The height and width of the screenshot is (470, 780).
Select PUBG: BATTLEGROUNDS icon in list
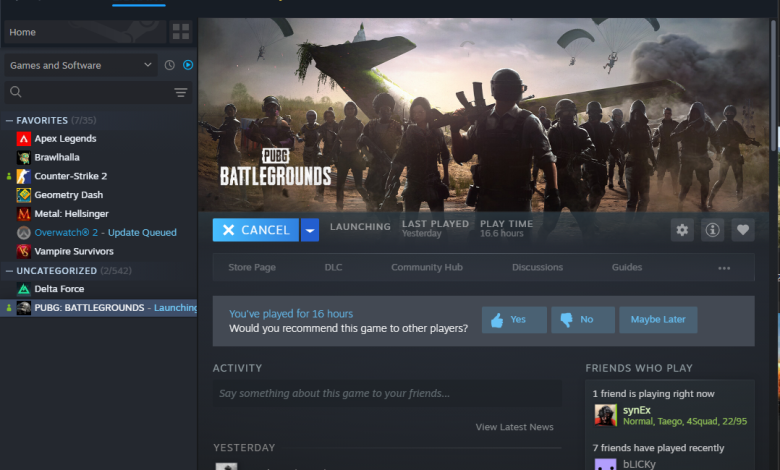23,308
